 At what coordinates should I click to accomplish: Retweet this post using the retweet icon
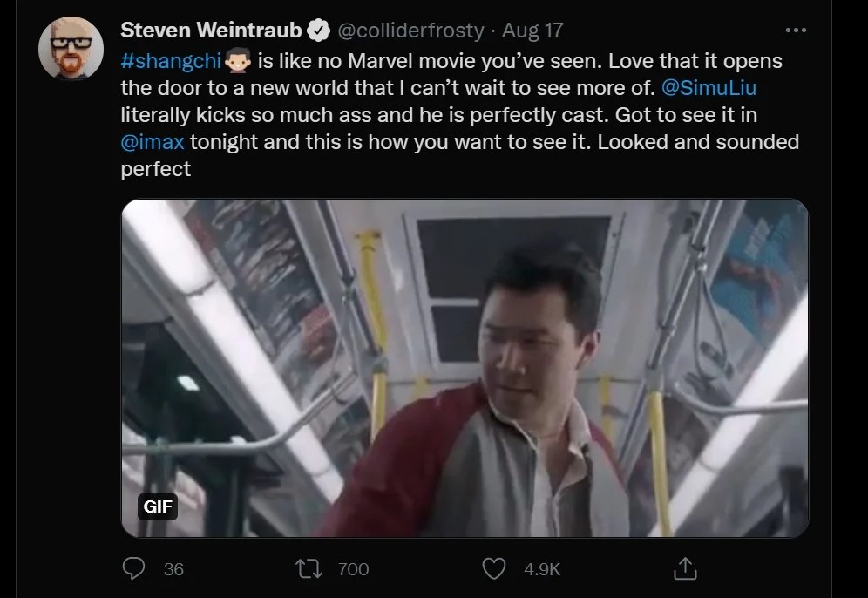(x=308, y=569)
